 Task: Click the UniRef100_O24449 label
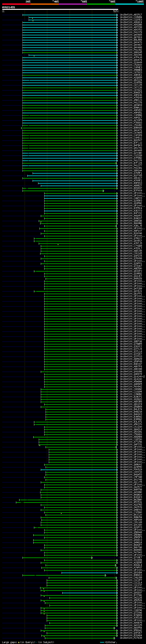point(131,62)
